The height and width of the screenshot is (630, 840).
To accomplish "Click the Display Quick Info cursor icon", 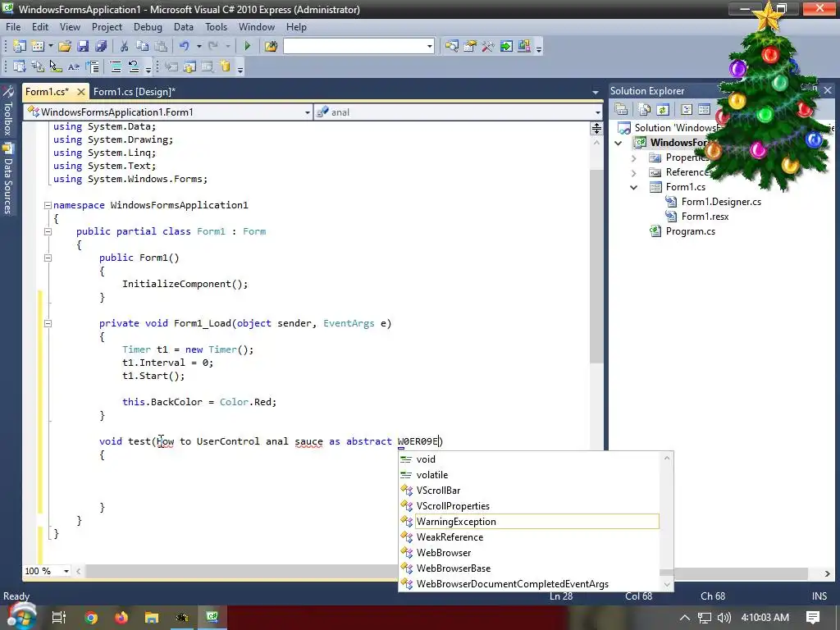I will (56, 67).
